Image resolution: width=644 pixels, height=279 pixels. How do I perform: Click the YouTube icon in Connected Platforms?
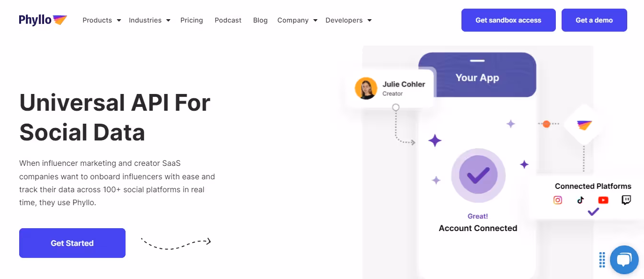click(603, 200)
